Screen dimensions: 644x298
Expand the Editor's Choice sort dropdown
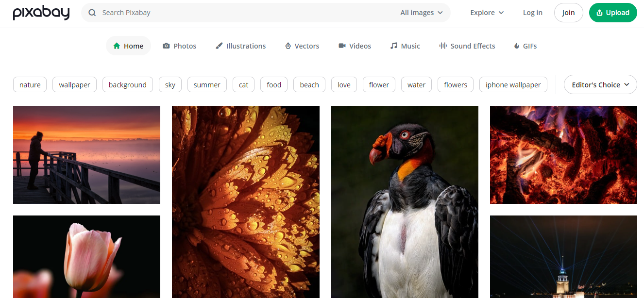point(600,85)
